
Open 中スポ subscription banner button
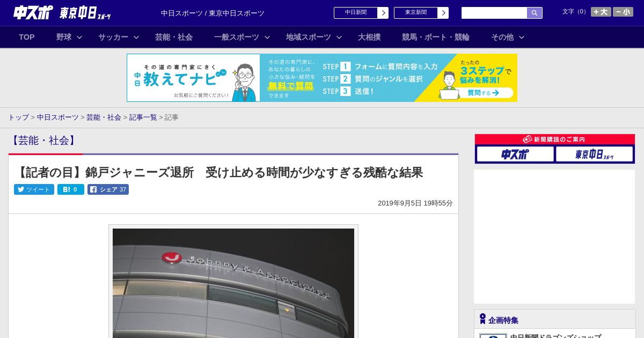point(515,154)
